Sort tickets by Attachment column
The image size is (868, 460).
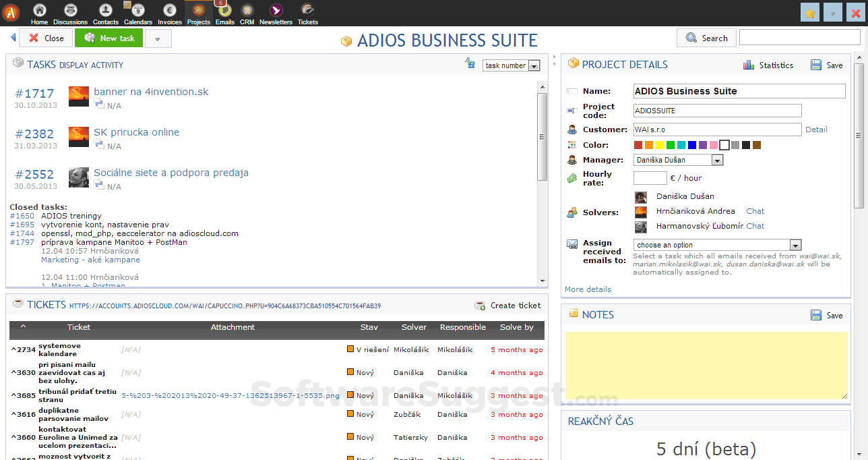232,327
